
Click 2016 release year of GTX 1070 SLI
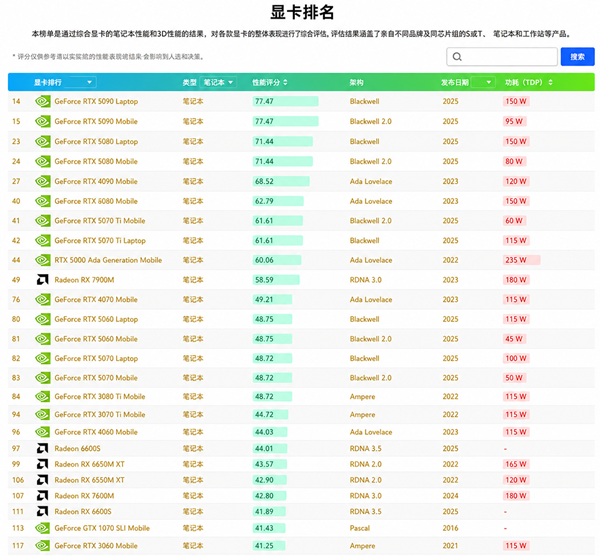[450, 528]
